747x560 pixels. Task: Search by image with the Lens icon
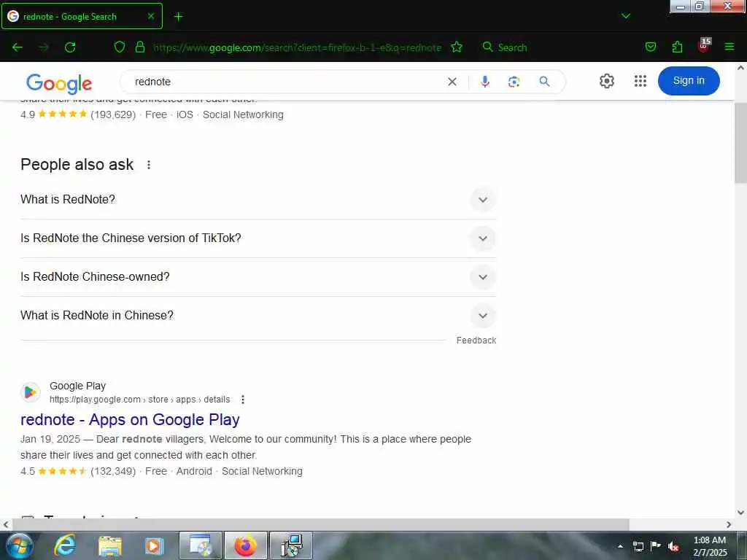point(514,82)
